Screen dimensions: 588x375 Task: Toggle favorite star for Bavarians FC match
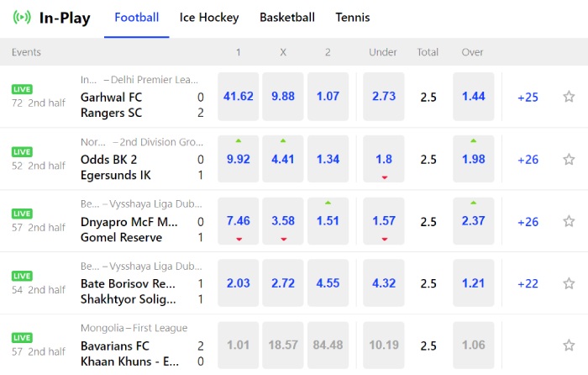point(569,345)
